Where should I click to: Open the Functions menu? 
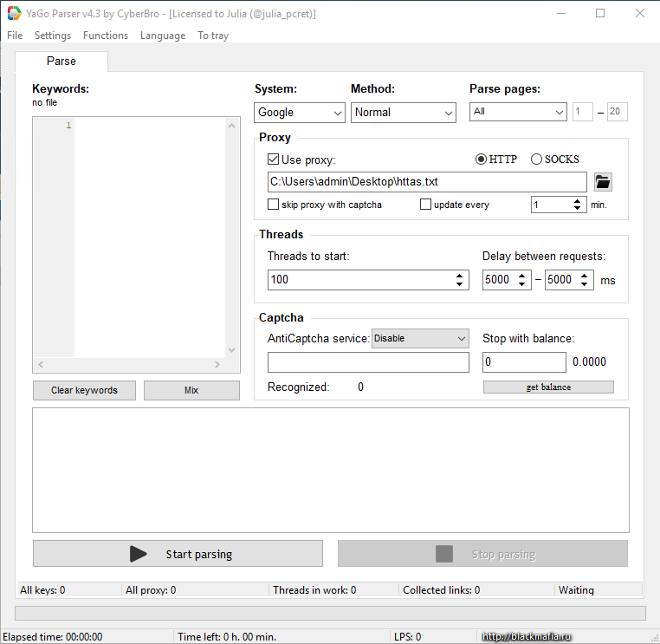click(x=106, y=36)
